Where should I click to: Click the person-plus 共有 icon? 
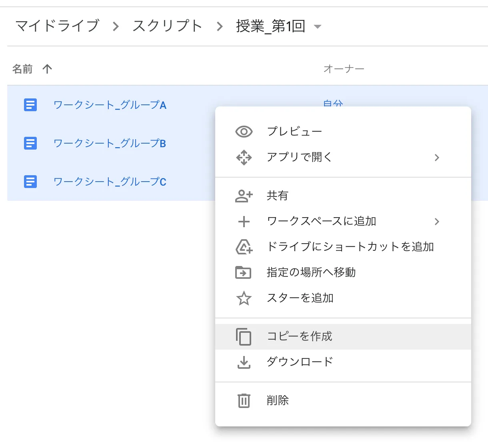(x=244, y=196)
